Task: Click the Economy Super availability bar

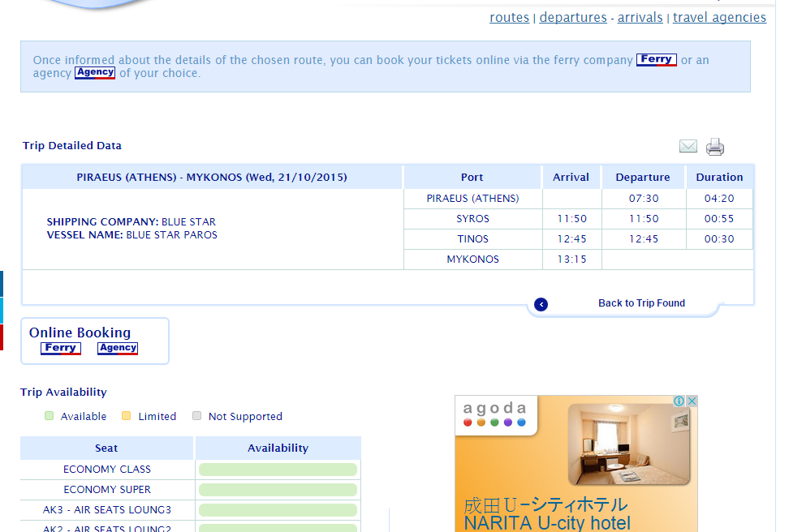Action: click(278, 490)
